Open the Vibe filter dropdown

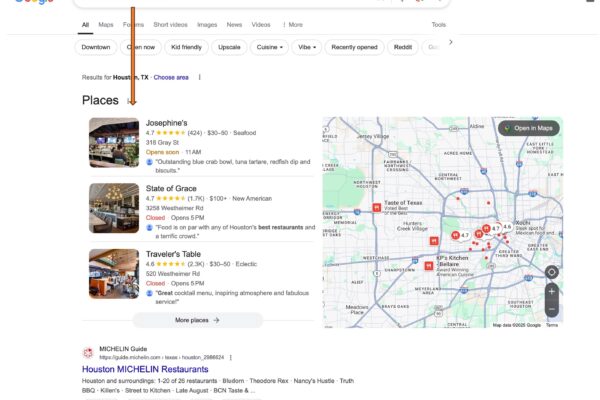(307, 47)
